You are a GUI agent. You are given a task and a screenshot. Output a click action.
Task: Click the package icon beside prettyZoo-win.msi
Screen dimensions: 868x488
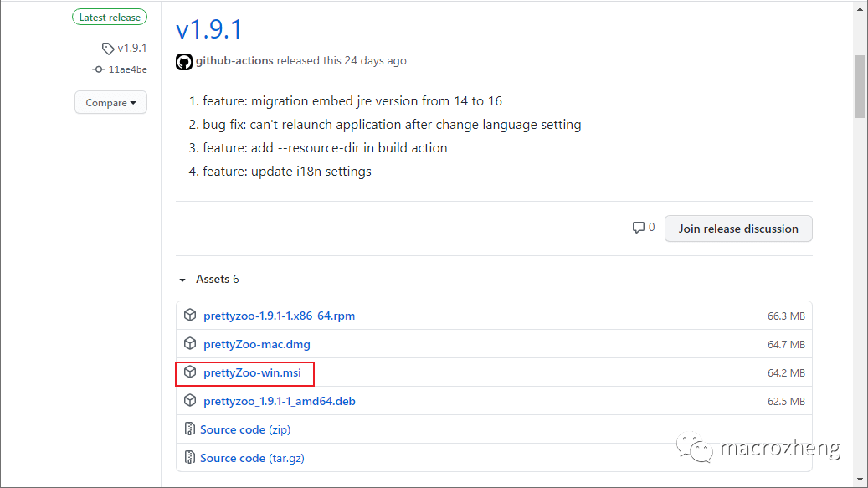(190, 372)
